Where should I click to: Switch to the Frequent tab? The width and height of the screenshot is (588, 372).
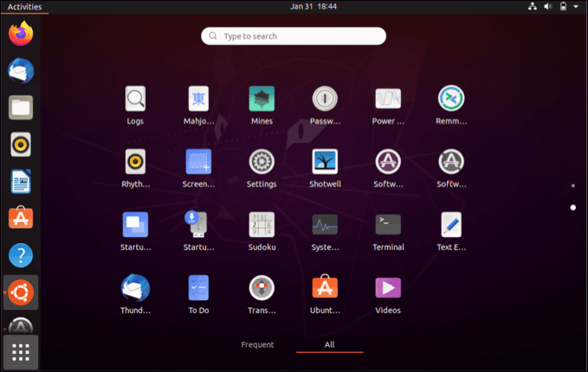point(257,344)
